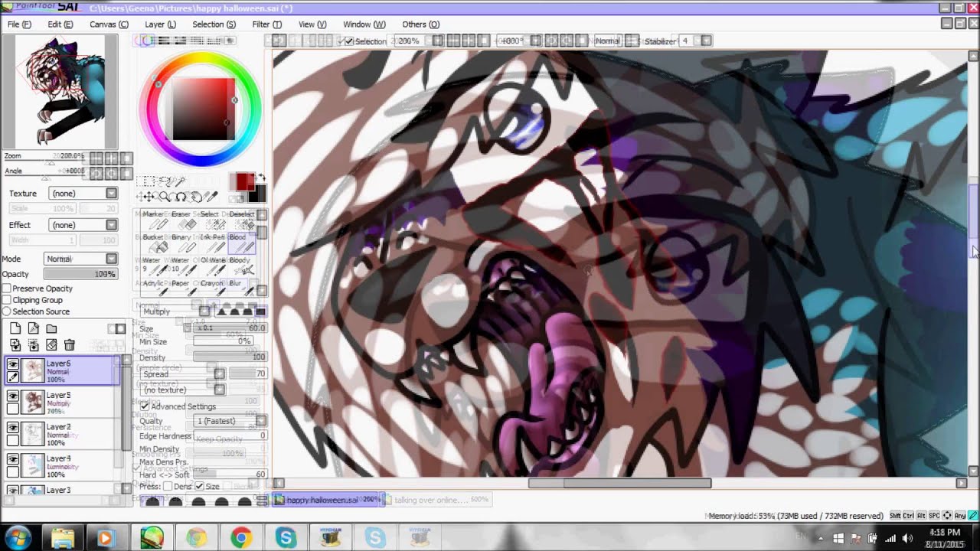Enable Preserve Opacity checkbox
The image size is (980, 551).
coord(7,289)
